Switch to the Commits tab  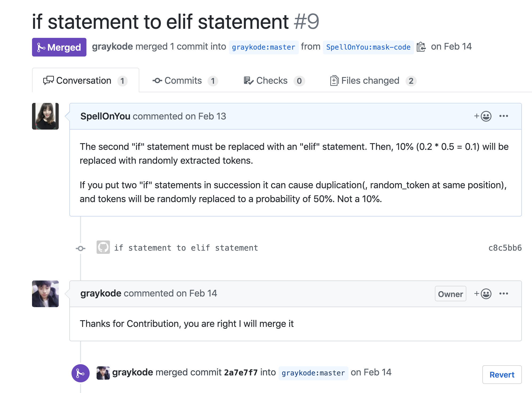coord(185,81)
